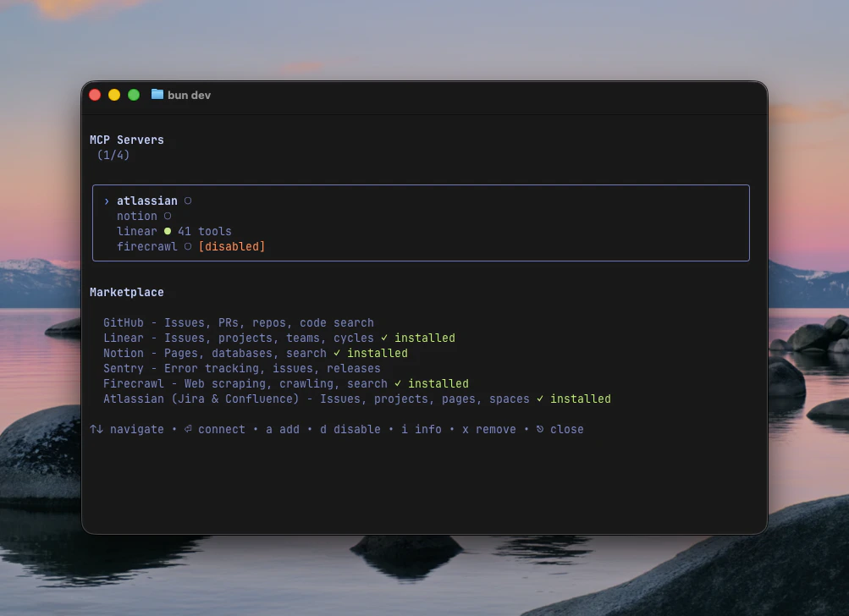Click the green linear connected status dot

pos(168,231)
